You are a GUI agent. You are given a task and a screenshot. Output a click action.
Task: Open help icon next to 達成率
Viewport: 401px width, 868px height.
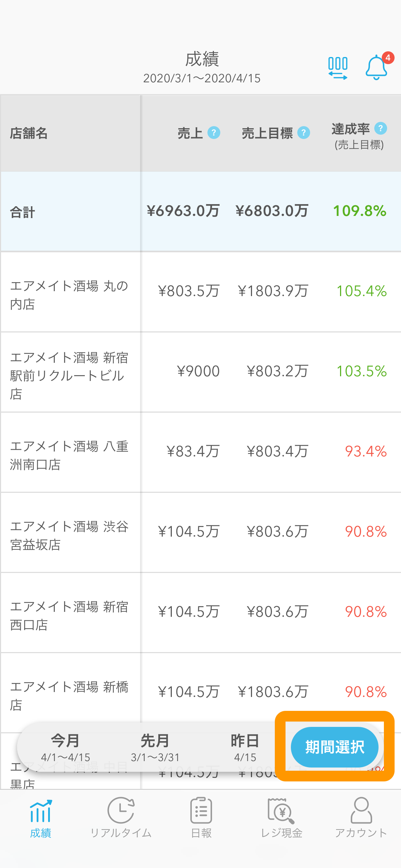(381, 128)
